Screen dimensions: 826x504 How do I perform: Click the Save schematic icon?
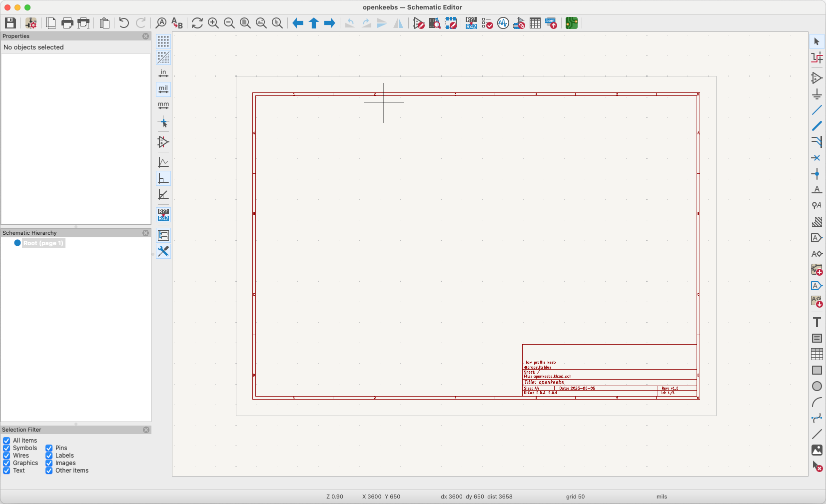[x=10, y=23]
